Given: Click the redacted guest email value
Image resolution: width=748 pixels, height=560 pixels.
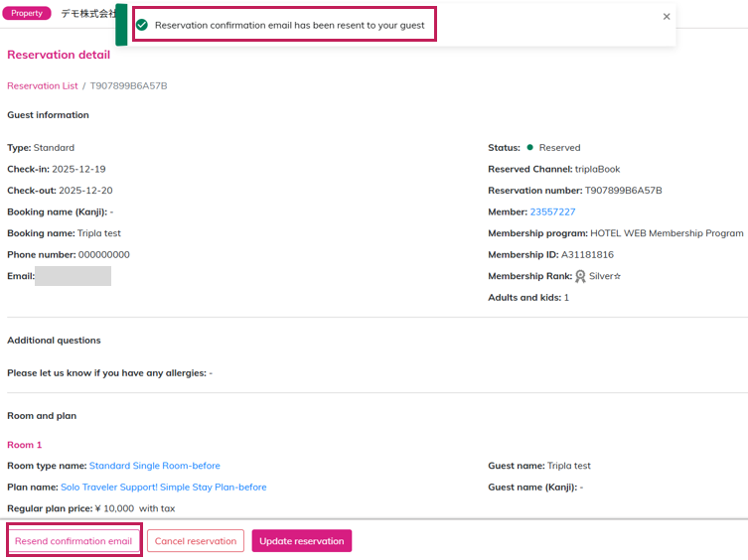Looking at the screenshot, I should pyautogui.click(x=73, y=276).
